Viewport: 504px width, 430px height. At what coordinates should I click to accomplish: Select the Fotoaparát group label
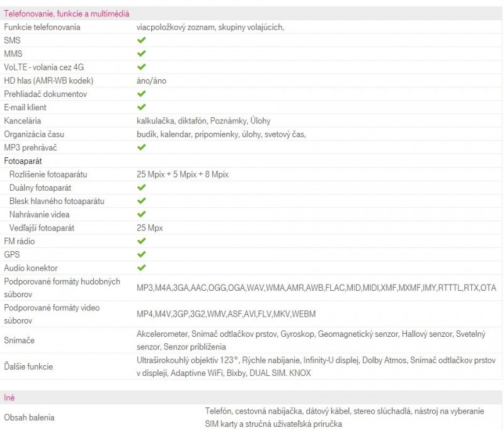click(x=23, y=161)
